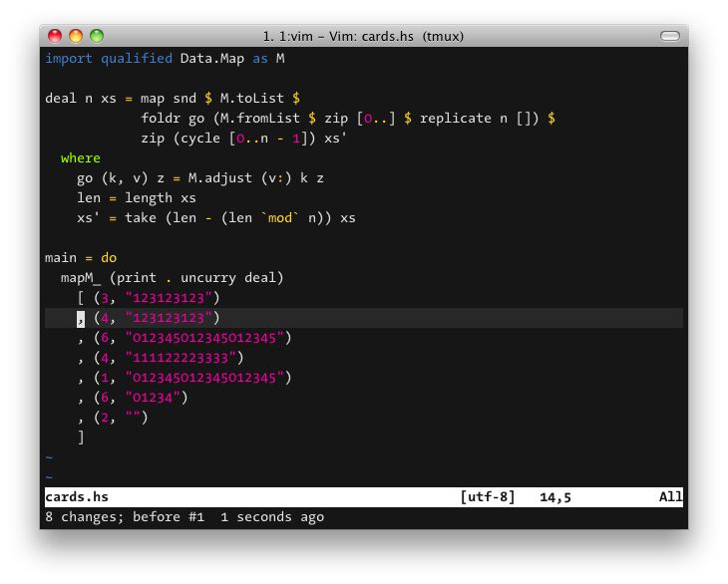The image size is (728, 584).
Task: Click the toolbar toggle pill button
Action: 669,36
